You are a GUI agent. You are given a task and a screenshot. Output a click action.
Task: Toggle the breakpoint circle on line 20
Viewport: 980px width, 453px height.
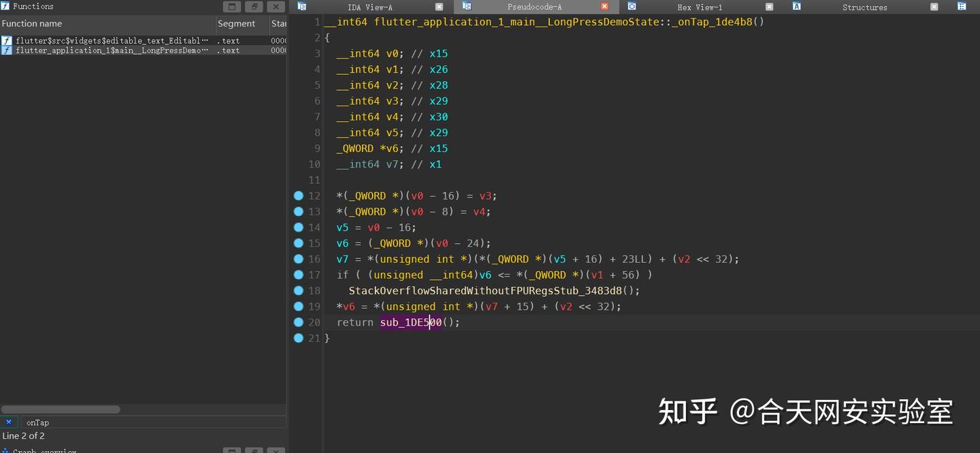pos(298,322)
